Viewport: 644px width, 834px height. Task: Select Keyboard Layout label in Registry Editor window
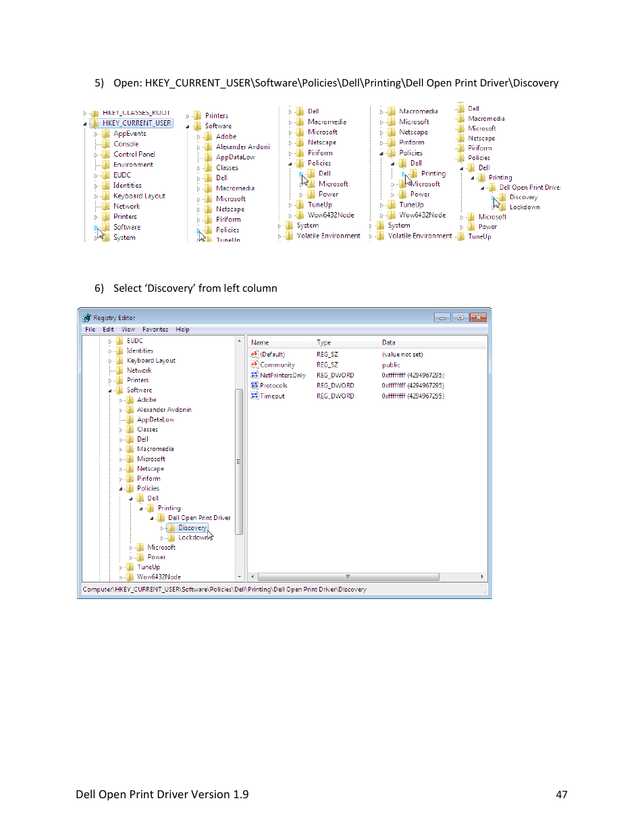pos(151,361)
